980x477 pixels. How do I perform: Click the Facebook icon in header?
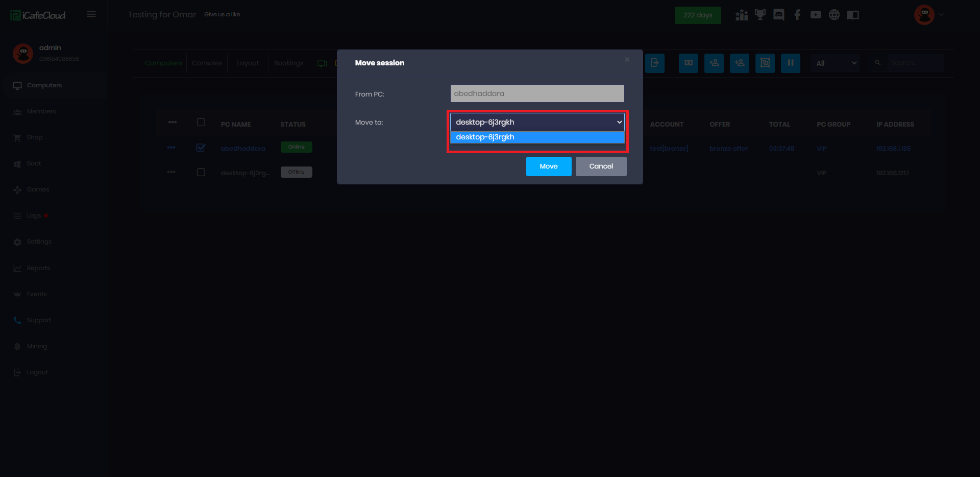pyautogui.click(x=797, y=15)
